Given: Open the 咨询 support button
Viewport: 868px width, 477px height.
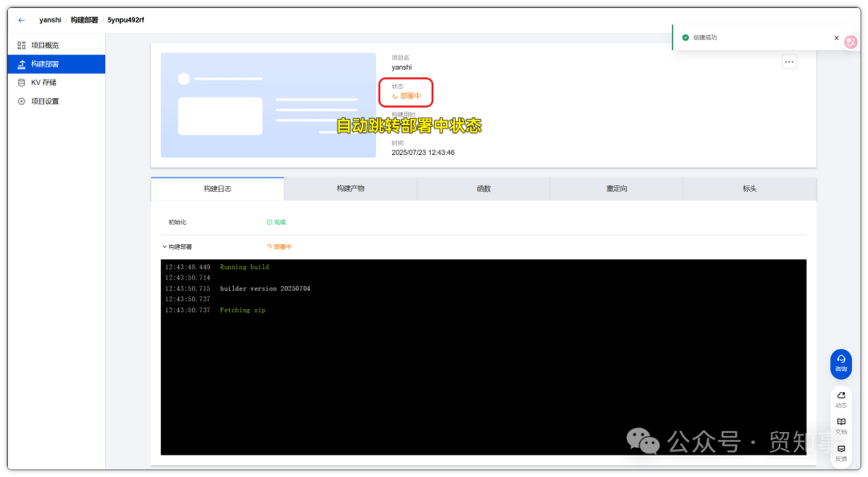Looking at the screenshot, I should pos(841,364).
